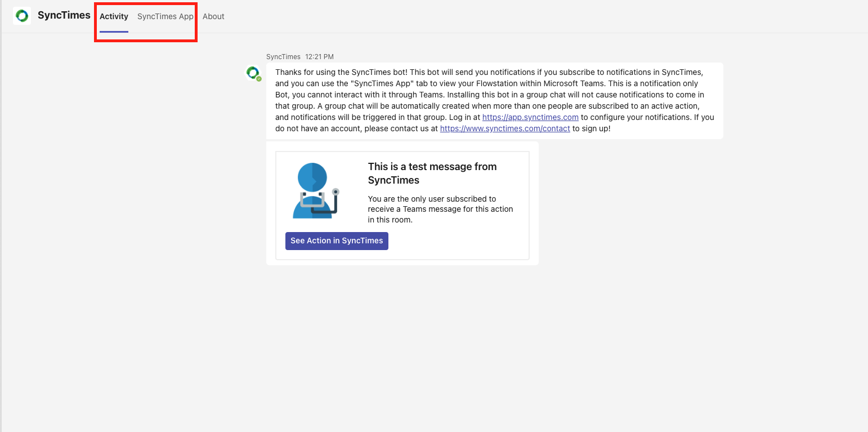Click the SyncTimes sender name above message

283,57
